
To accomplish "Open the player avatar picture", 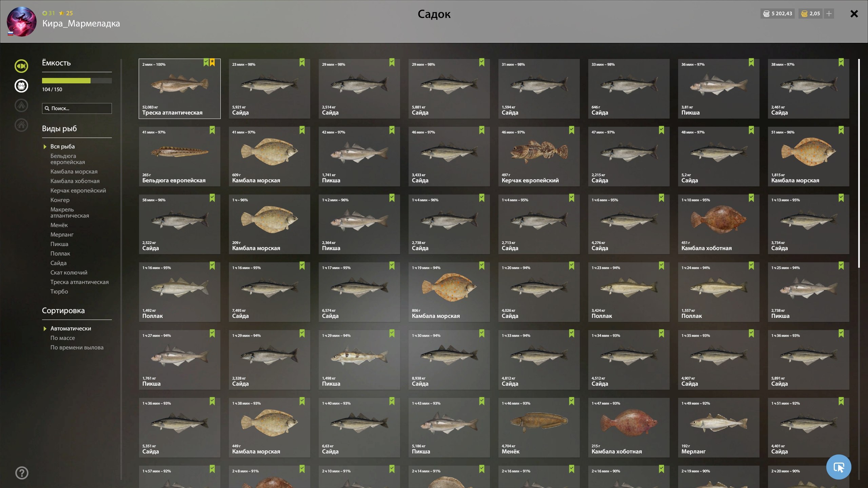I will [x=22, y=22].
